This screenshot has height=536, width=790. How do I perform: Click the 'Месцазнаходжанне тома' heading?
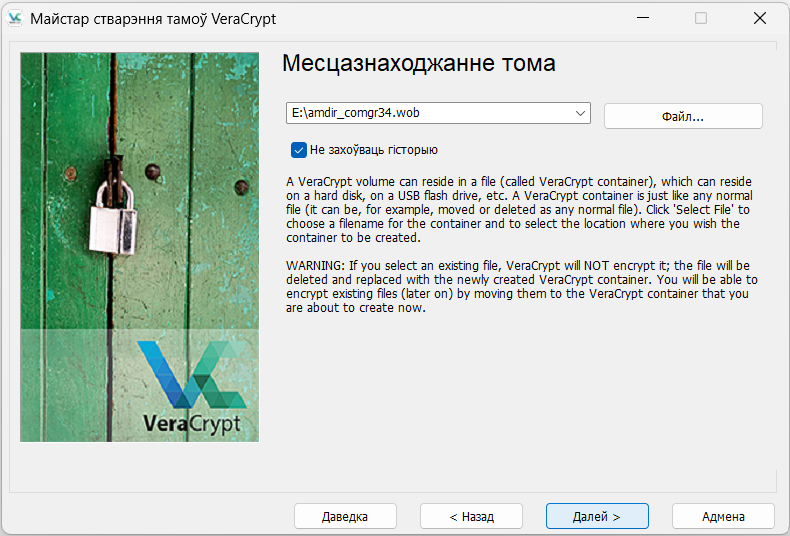pyautogui.click(x=419, y=63)
